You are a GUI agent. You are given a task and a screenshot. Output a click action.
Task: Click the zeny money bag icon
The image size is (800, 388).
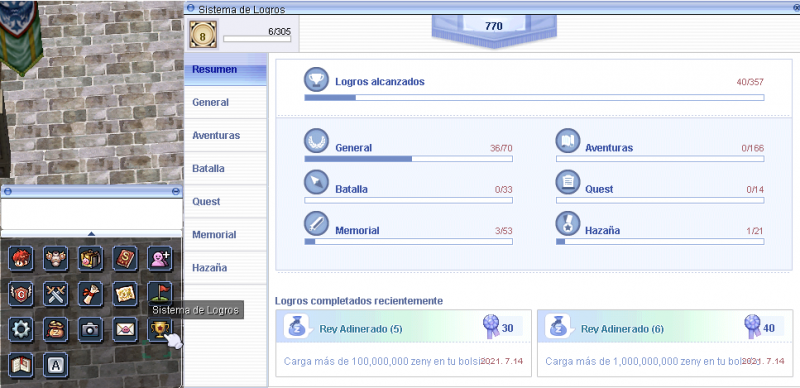coord(56,330)
